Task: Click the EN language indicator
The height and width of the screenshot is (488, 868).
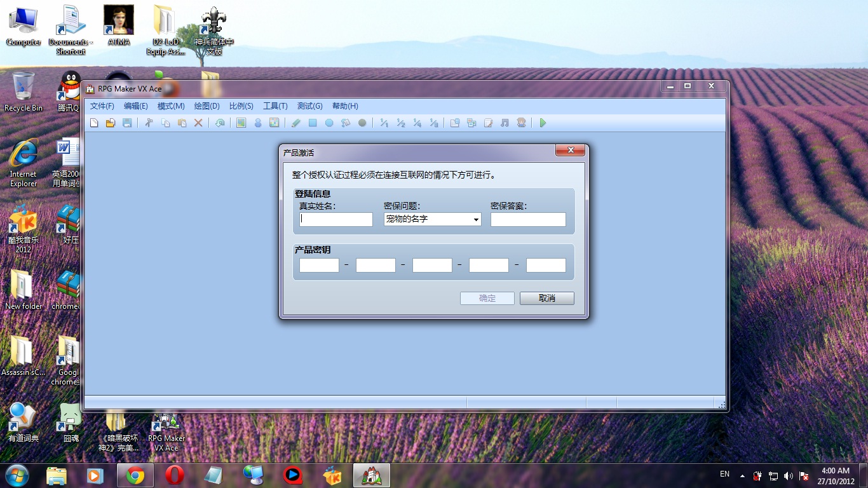Action: point(724,474)
